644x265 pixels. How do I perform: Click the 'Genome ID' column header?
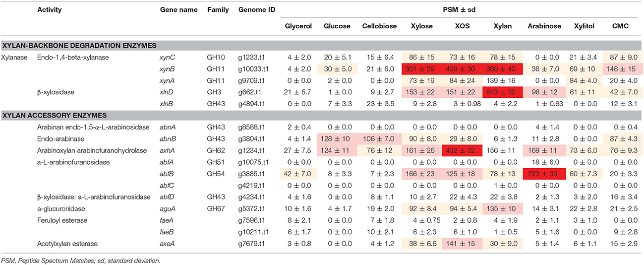257,10
